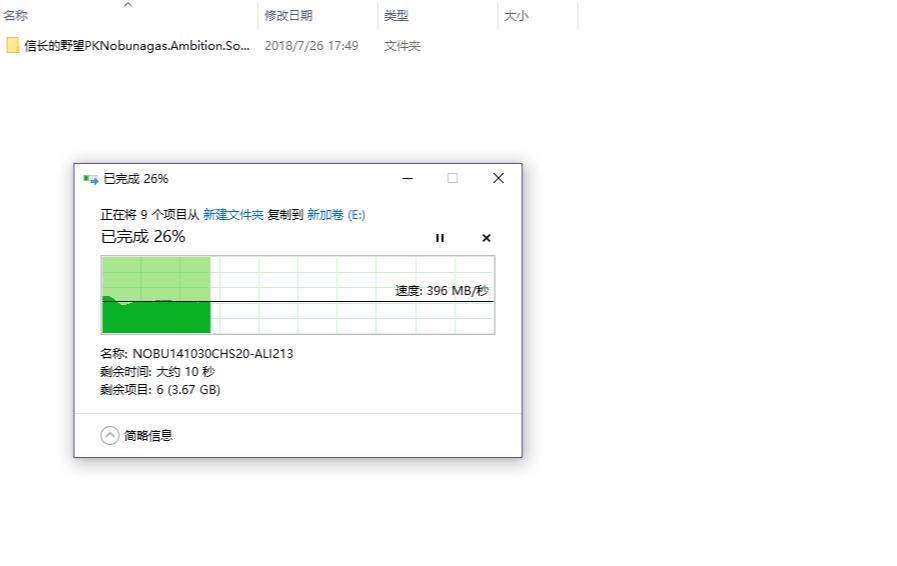The image size is (897, 566).
Task: Click the 剩余项目: 6 (3.67 GB) text
Action: coord(160,390)
